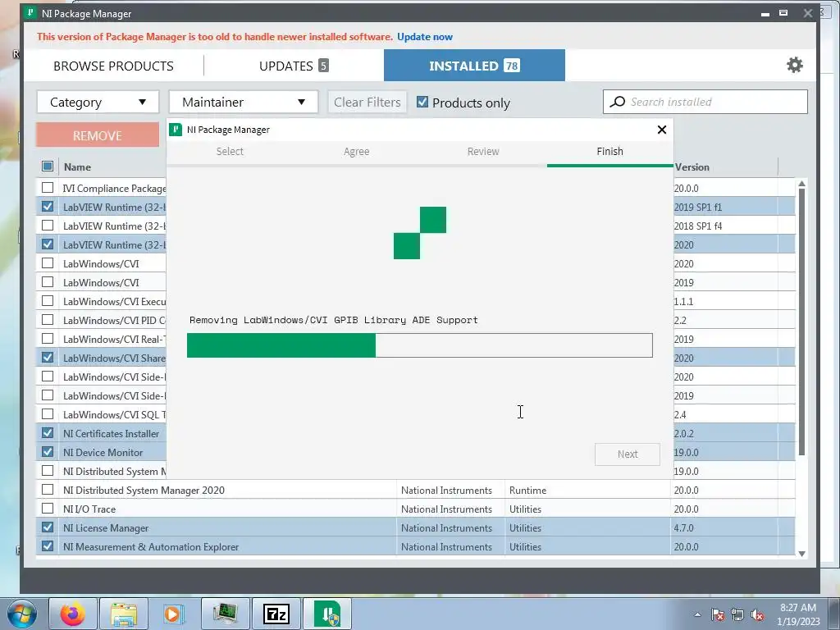Screen dimensions: 840x630
Task: Click the Remove button
Action: [x=98, y=135]
